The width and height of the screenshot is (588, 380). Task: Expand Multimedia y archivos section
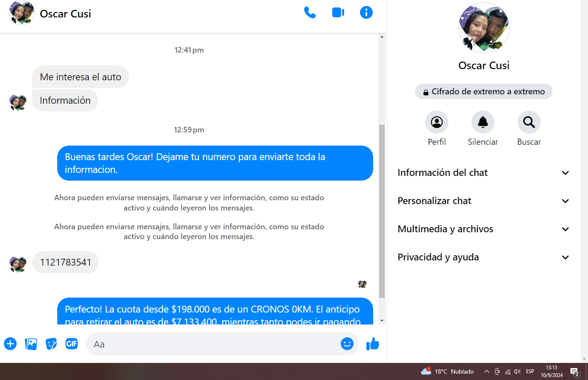[x=484, y=229]
